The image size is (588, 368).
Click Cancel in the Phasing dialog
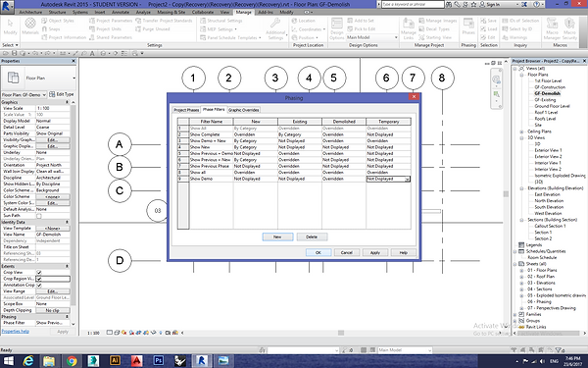347,253
